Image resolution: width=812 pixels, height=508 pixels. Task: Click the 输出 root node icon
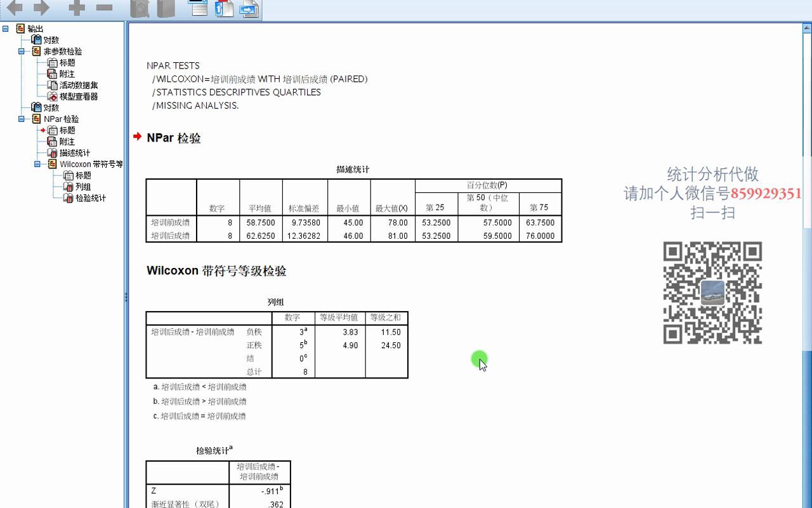pos(20,29)
